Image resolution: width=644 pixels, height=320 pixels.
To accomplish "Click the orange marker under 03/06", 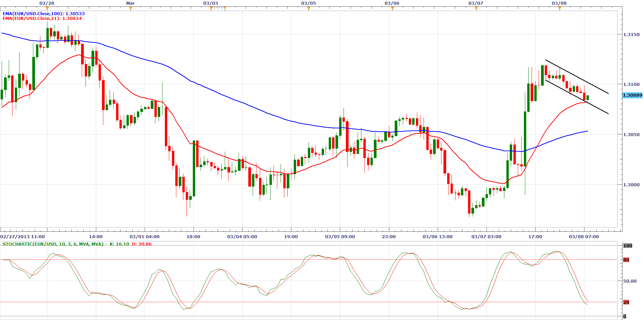I will pyautogui.click(x=392, y=8).
